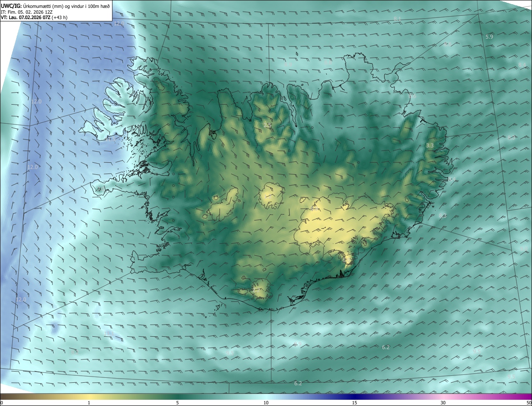This screenshot has width=532, height=406.
Task: Click the 30 tick label on the colour scale
Action: [443, 403]
